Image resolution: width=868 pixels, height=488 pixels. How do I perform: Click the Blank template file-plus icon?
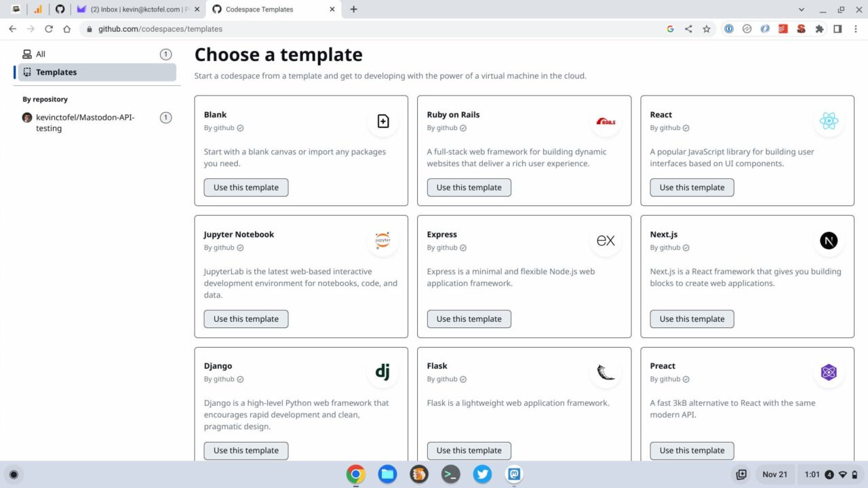tap(383, 121)
